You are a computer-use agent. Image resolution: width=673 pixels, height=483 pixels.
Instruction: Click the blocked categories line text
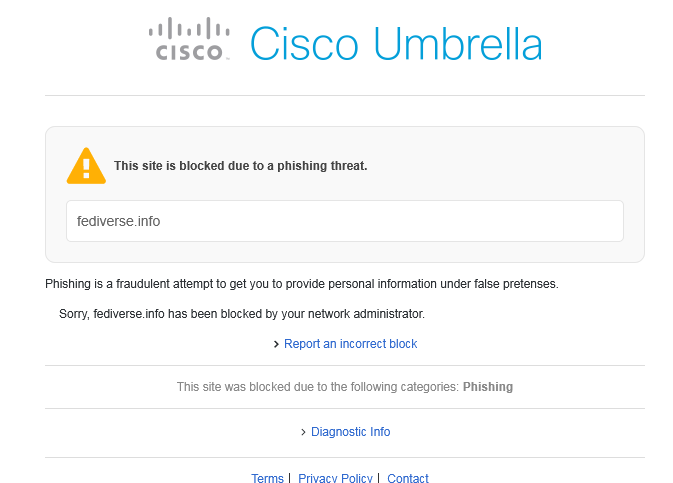tap(345, 387)
